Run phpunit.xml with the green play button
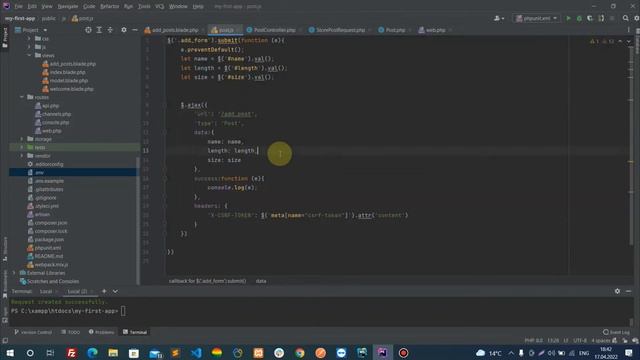640x360 pixels. 568,18
